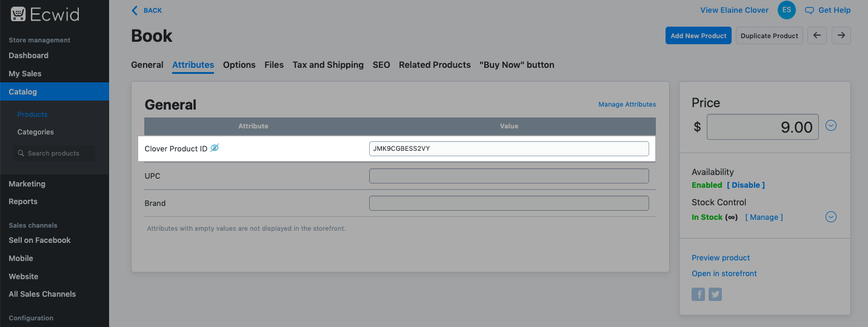Click the Twitter share icon
The image size is (868, 327).
coord(715,294)
